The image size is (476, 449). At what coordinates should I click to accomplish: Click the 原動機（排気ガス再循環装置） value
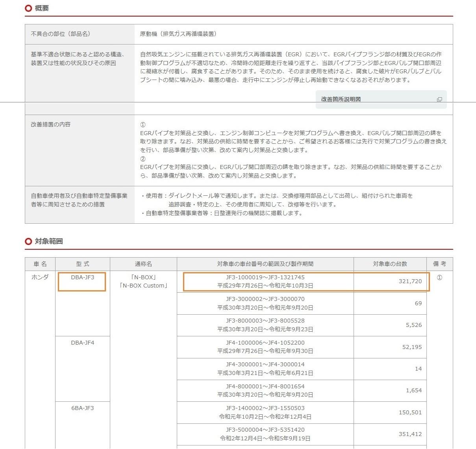coord(179,34)
